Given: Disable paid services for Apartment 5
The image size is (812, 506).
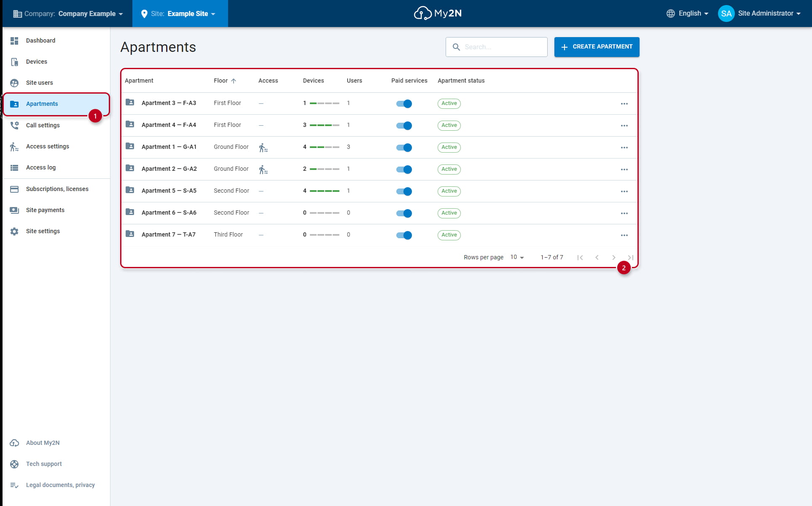Looking at the screenshot, I should 404,191.
